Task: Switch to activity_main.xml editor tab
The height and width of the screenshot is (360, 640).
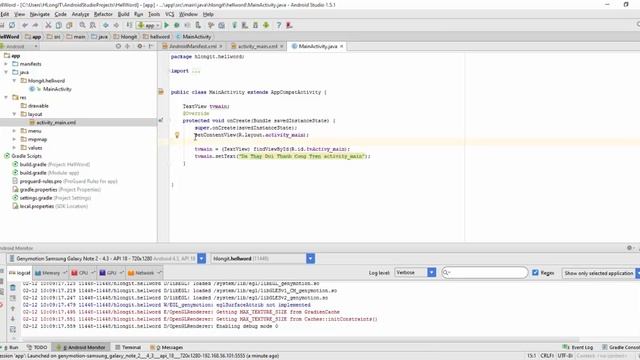Action: point(257,46)
